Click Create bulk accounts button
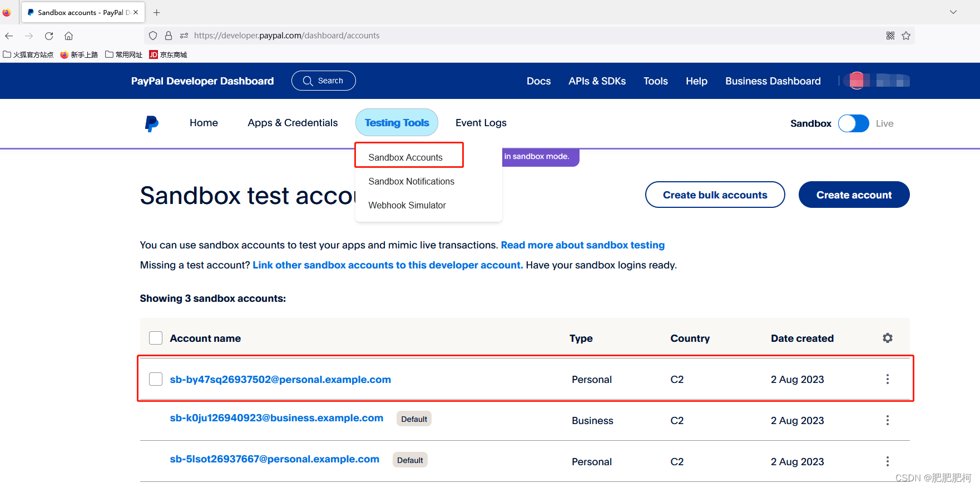 point(715,195)
